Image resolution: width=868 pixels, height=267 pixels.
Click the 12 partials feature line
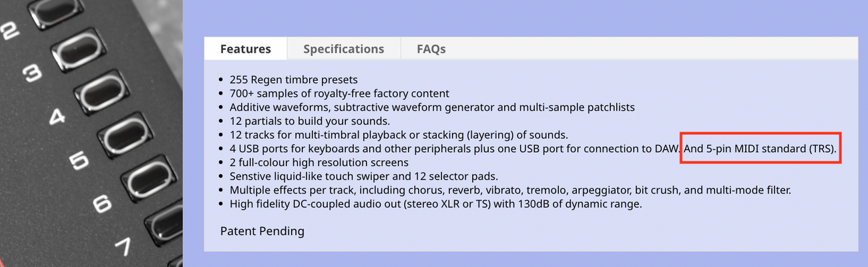coord(309,121)
